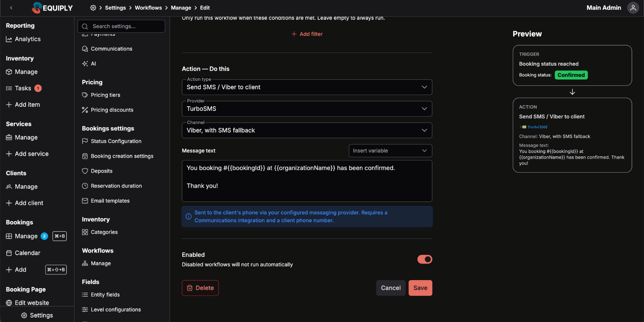Click Add booking in sidebar
The image size is (644, 322).
pyautogui.click(x=16, y=270)
